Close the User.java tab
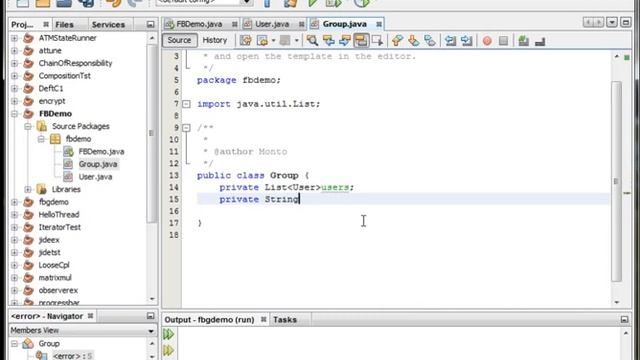Screen dimensions: 640x360 click(301, 24)
